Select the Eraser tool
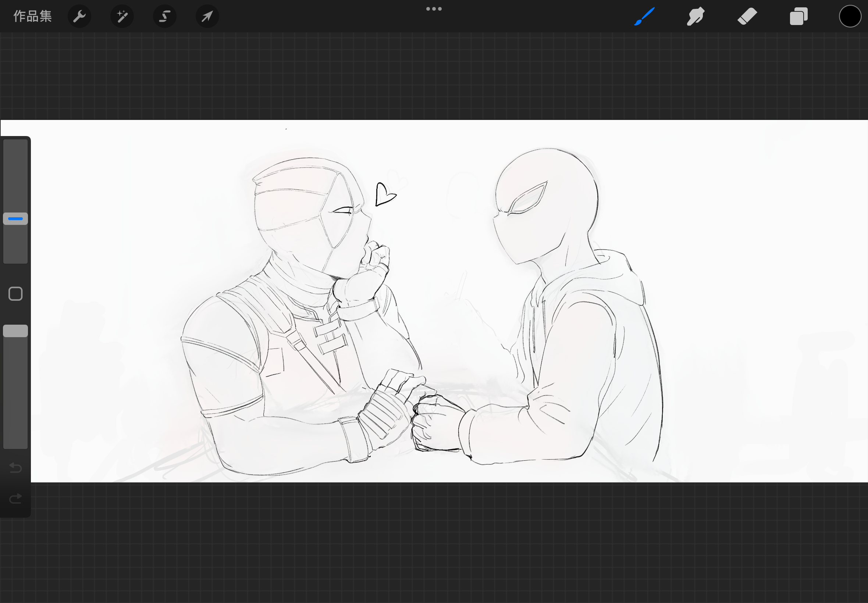This screenshot has height=603, width=868. 747,16
